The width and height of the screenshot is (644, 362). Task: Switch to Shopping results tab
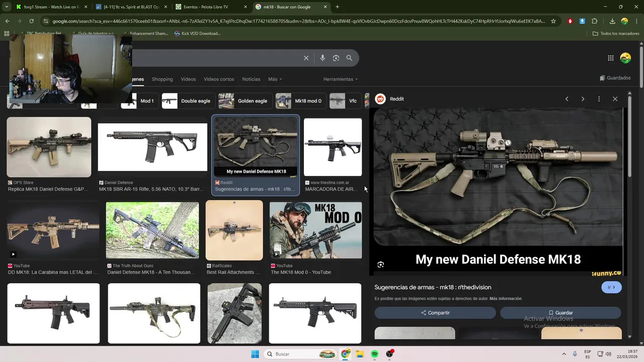162,79
